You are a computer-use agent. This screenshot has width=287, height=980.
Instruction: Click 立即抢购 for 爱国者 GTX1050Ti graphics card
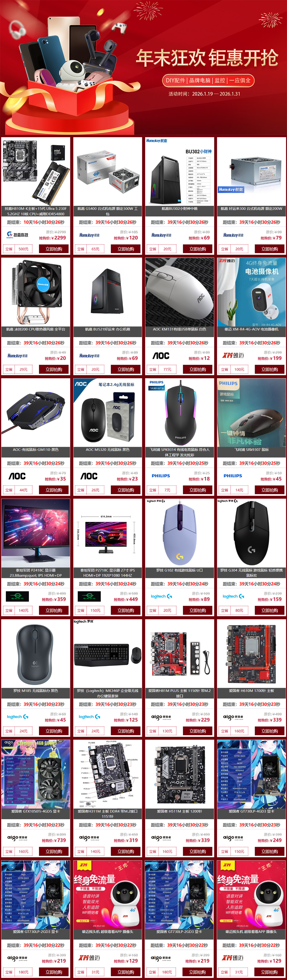54,851
